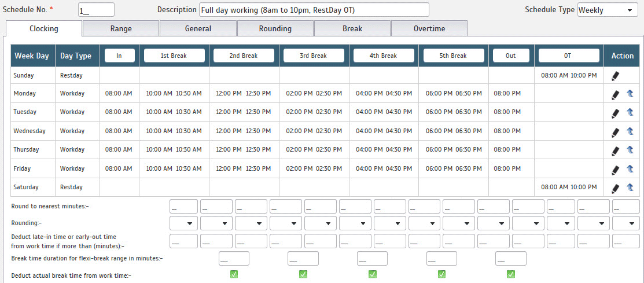Click into the Description text field

point(314,10)
